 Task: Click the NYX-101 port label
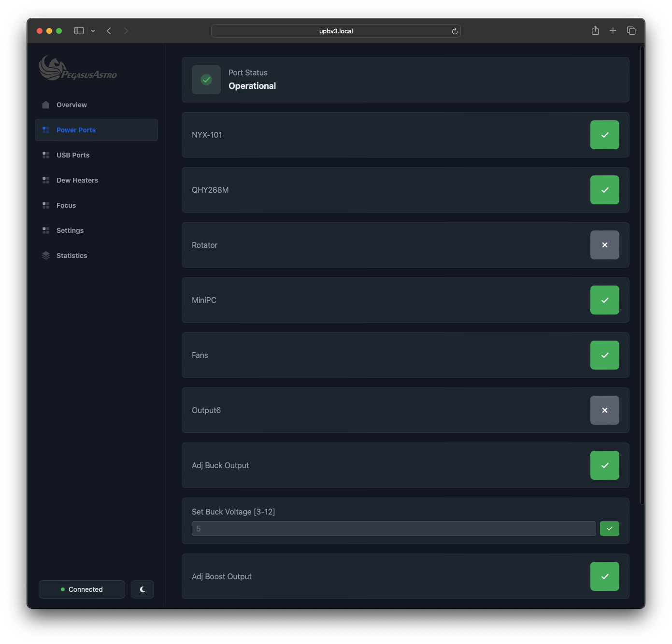click(207, 135)
